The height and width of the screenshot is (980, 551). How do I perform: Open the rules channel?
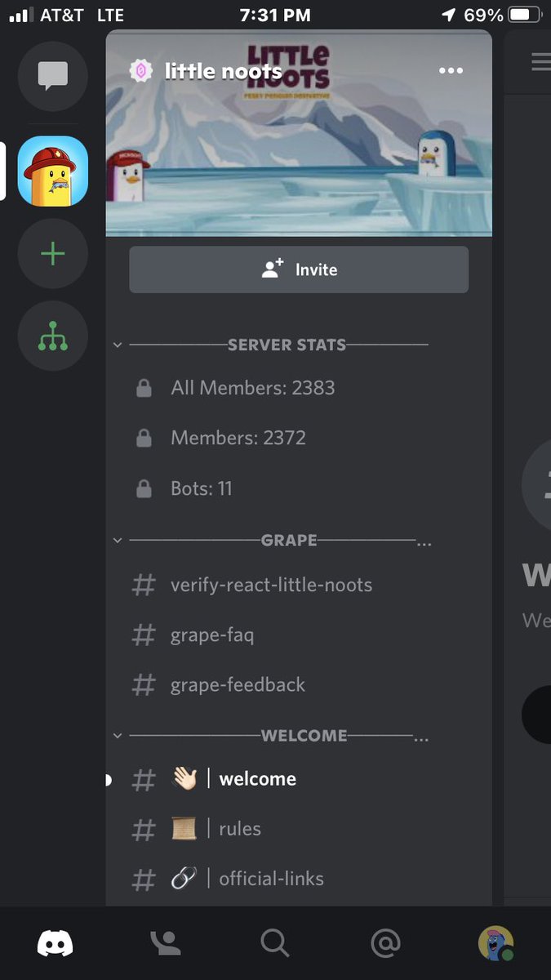[299, 829]
